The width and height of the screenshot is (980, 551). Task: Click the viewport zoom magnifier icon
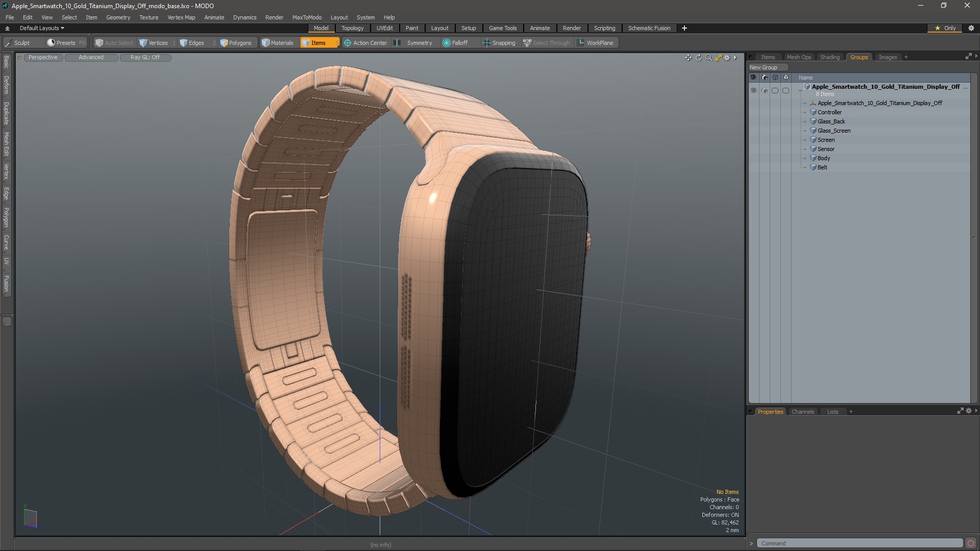(x=708, y=58)
